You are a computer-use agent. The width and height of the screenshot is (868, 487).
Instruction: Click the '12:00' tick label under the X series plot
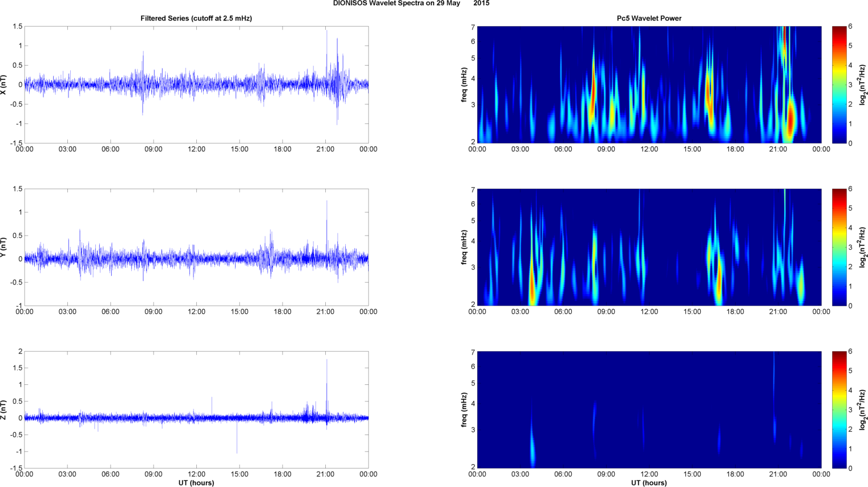pyautogui.click(x=196, y=149)
